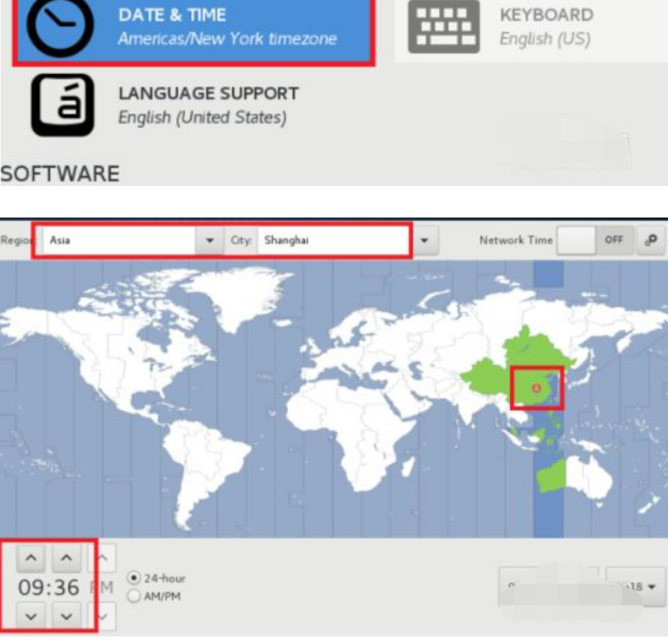Click the Shanghai city text field
The image size is (668, 644).
point(330,241)
